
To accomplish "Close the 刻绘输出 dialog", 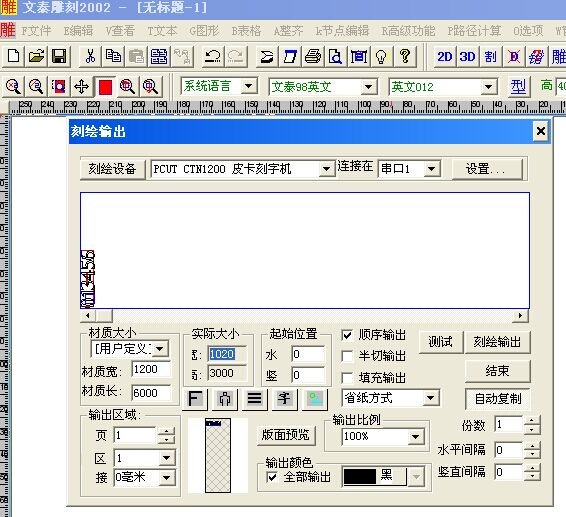I will coord(540,131).
